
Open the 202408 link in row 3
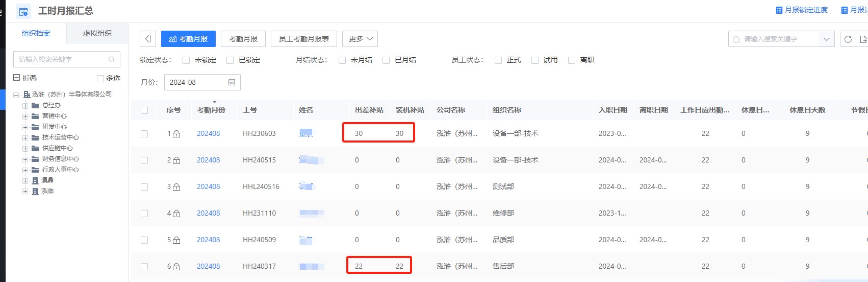(x=208, y=187)
